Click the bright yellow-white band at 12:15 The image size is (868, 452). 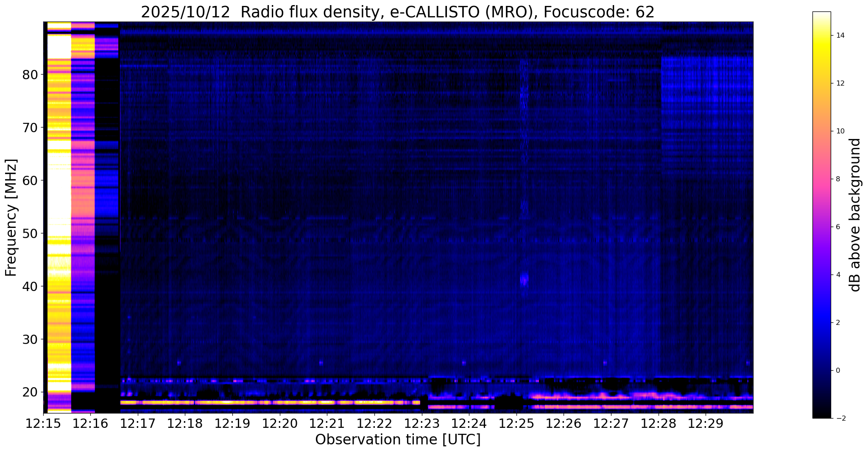coord(59,217)
